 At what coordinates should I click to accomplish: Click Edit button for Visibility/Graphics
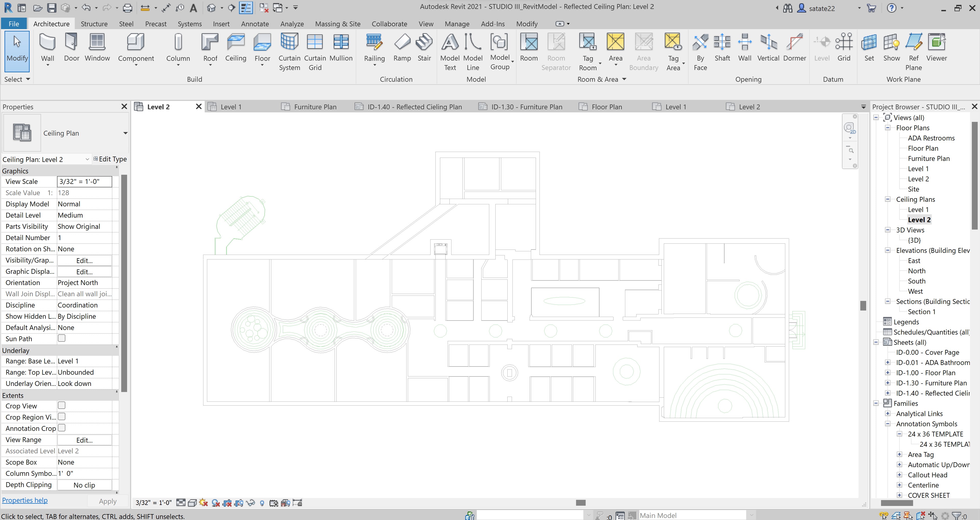point(84,260)
